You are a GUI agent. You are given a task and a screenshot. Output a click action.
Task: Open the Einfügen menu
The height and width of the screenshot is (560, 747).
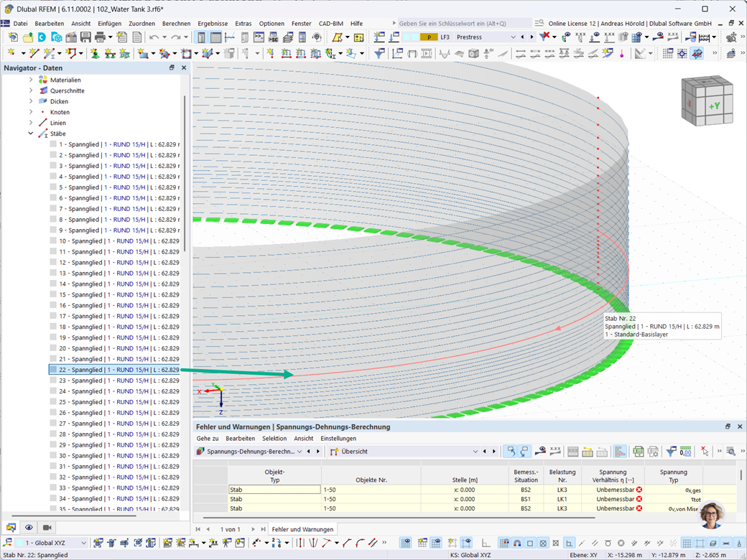coord(110,23)
